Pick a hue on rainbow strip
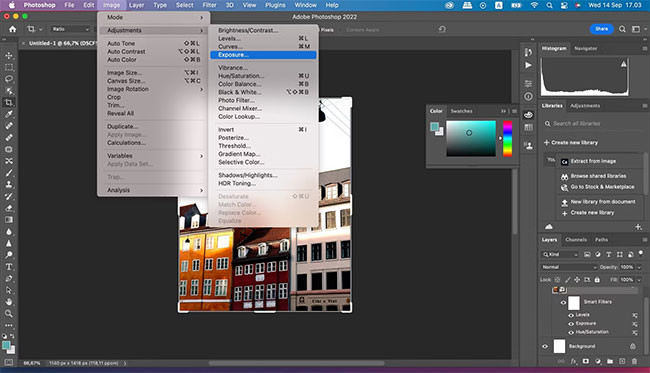The width and height of the screenshot is (650, 373). pos(508,139)
